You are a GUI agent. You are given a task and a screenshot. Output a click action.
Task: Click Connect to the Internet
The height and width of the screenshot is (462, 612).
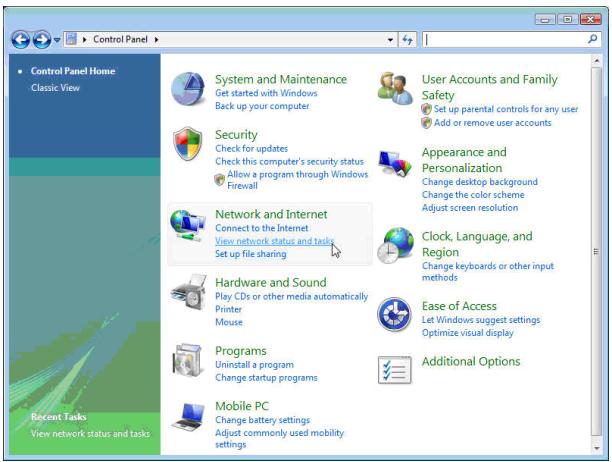tap(262, 228)
